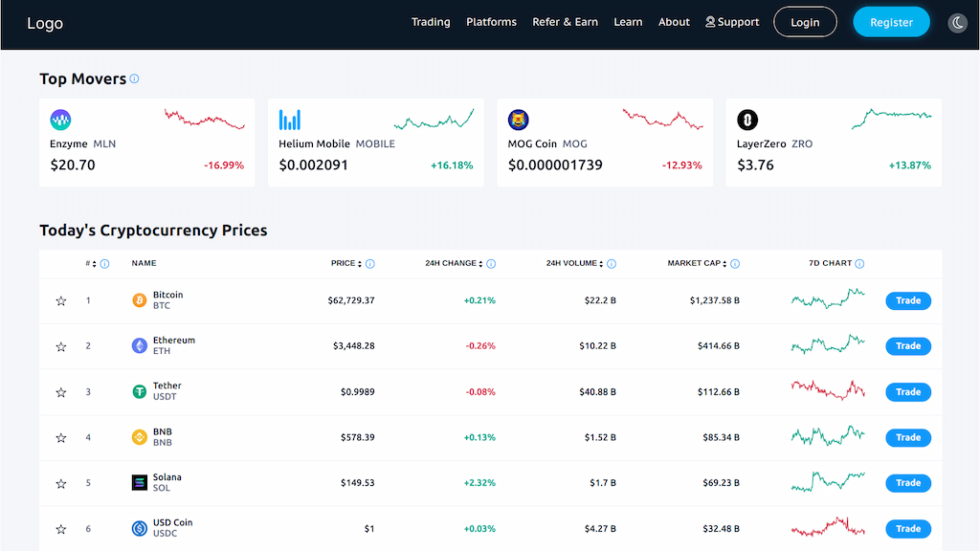Click the Enzyme MLN icon in Top Movers
980x551 pixels.
tap(60, 120)
